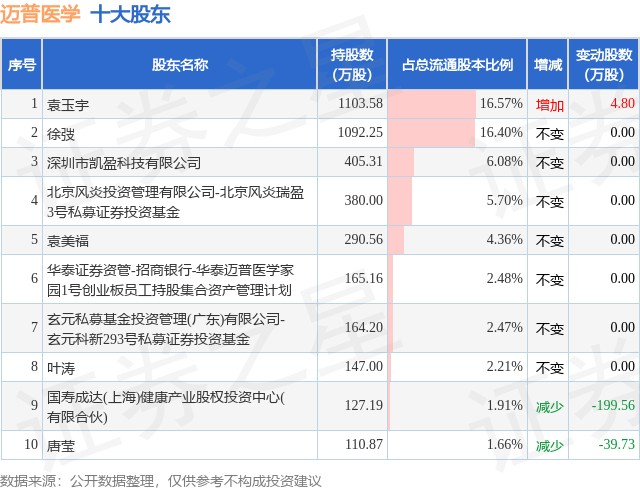Click row number 1

[34, 103]
